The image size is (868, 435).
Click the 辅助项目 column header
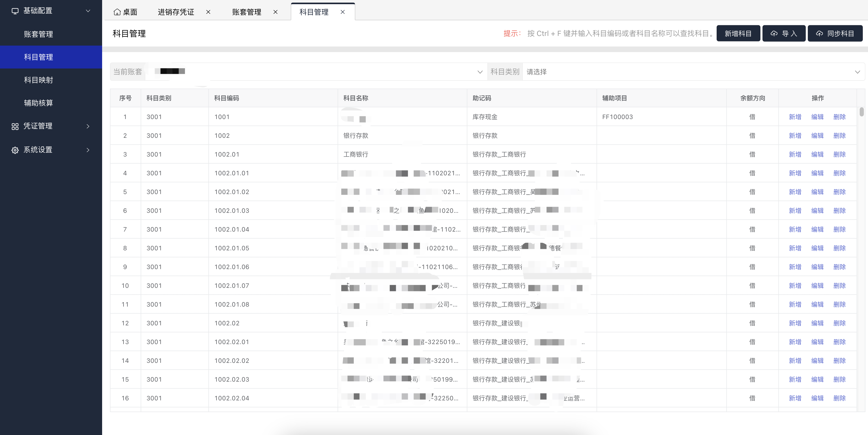(x=661, y=98)
